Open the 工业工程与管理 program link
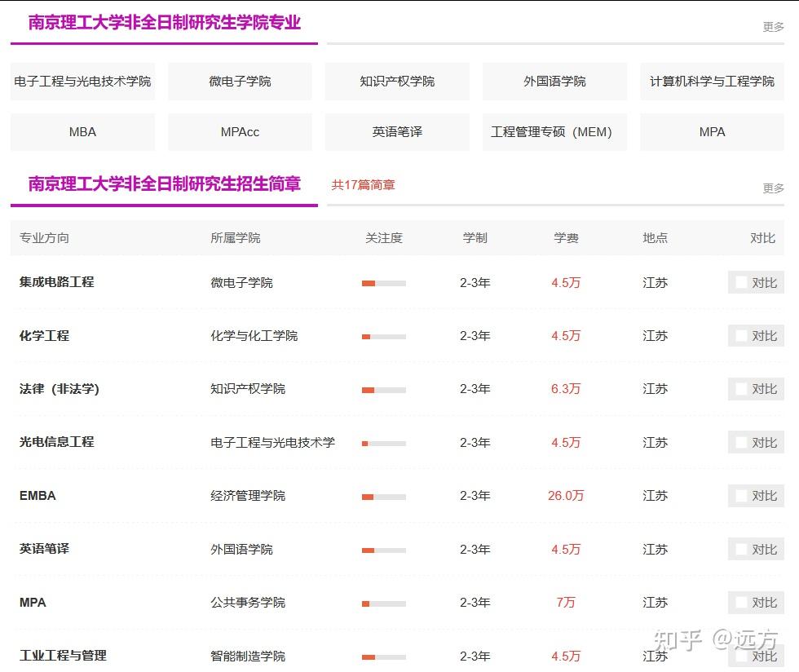 63,656
